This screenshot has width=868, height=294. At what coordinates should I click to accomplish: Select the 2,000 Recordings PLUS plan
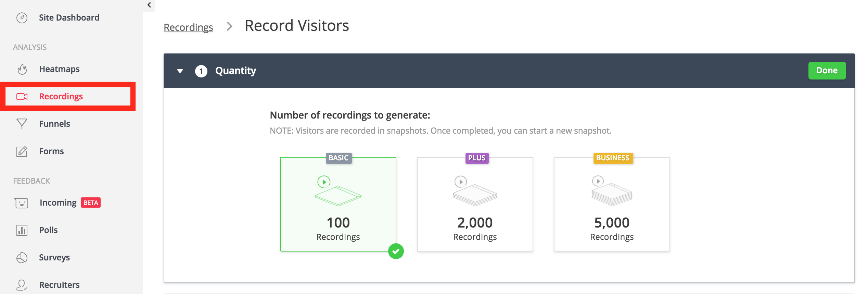pos(475,204)
